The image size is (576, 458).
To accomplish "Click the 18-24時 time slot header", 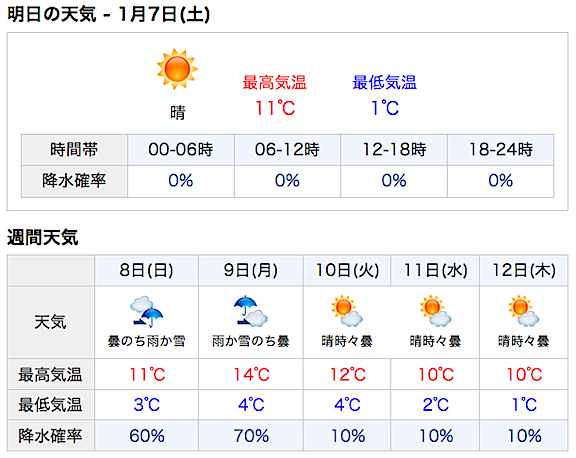I will pos(501,150).
